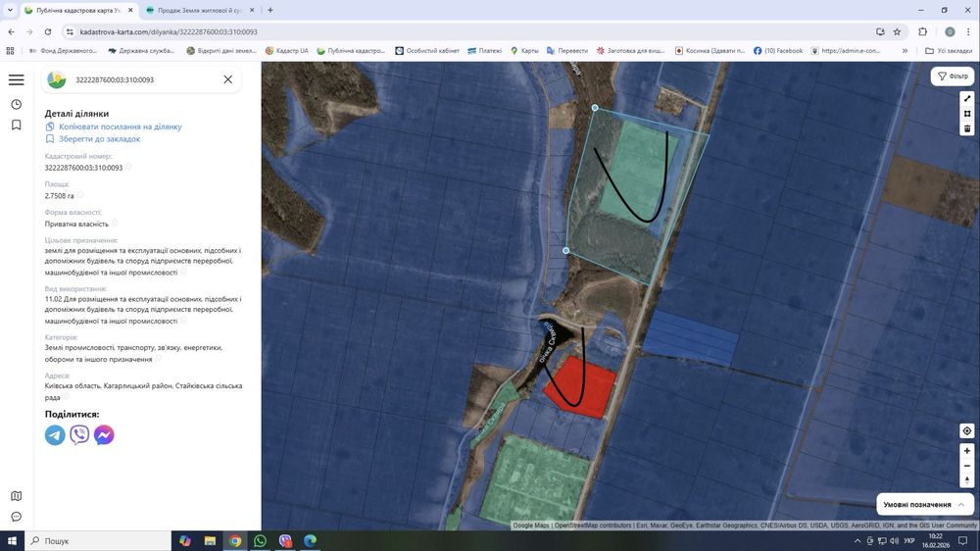Screen dimensions: 980x551
Task: Bookmark this page with star icon
Action: click(x=897, y=32)
